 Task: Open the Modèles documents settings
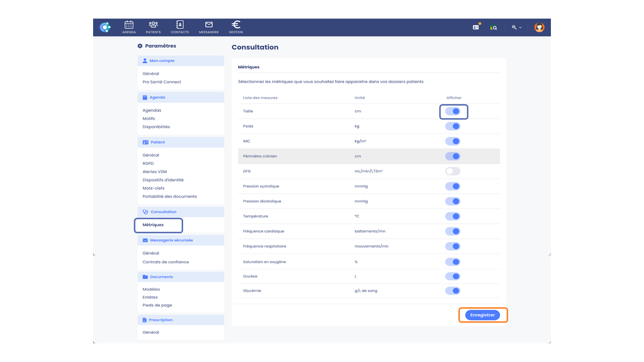[151, 289]
